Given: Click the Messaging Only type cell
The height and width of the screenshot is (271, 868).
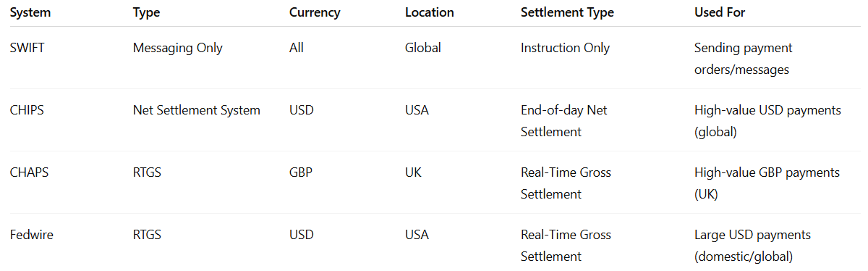Looking at the screenshot, I should (x=178, y=48).
